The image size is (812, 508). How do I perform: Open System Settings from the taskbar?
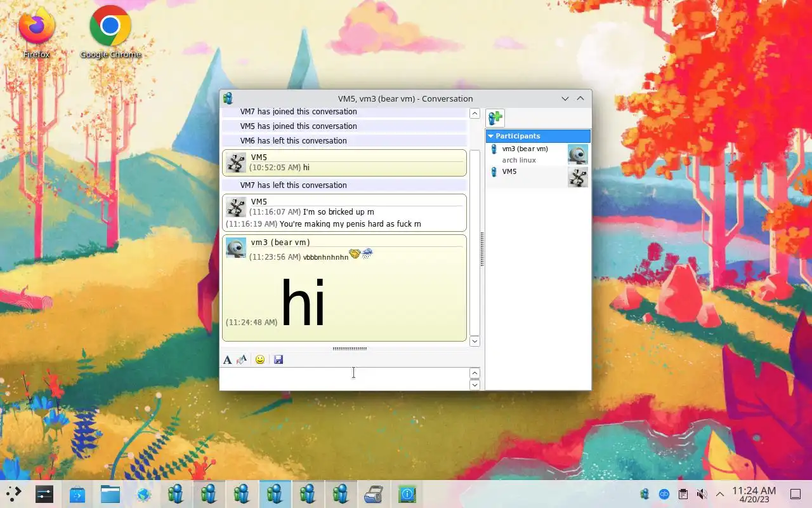pyautogui.click(x=44, y=494)
